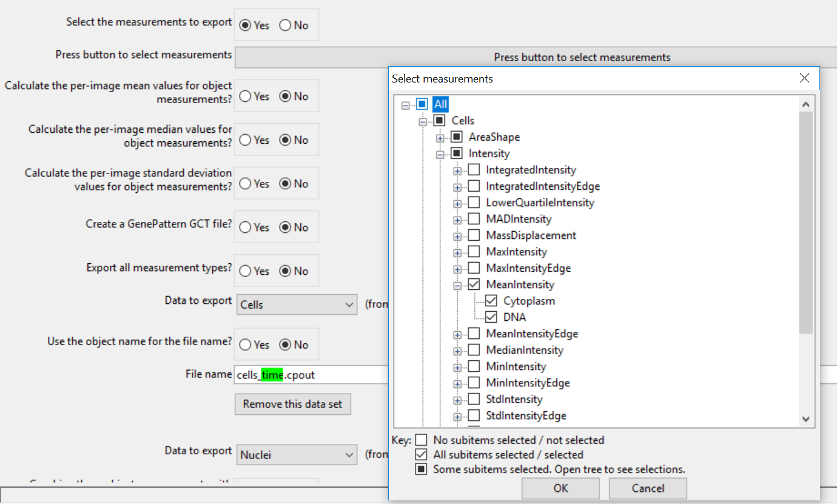Open the Nuclei data to export dropdown
837x504 pixels.
(297, 454)
